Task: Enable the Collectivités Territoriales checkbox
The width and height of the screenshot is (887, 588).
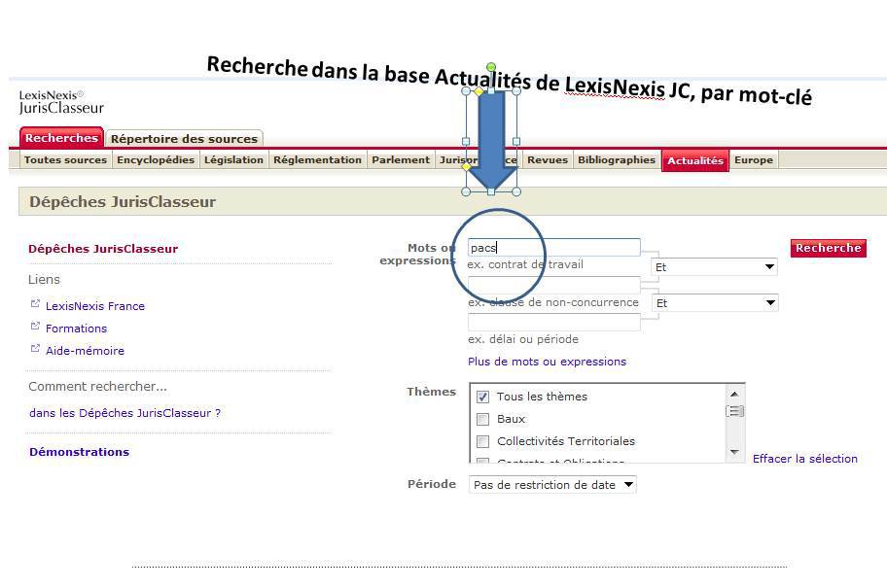Action: coord(482,441)
